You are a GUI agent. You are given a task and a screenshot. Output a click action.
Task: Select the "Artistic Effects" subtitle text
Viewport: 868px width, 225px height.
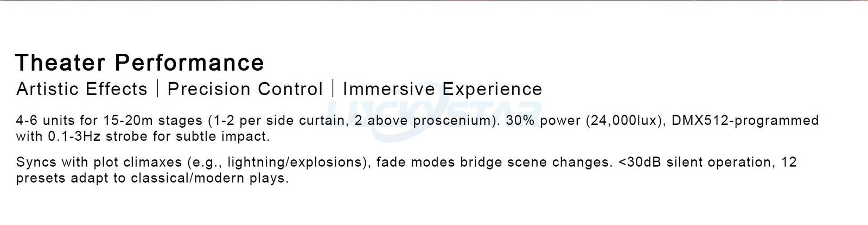(x=82, y=89)
